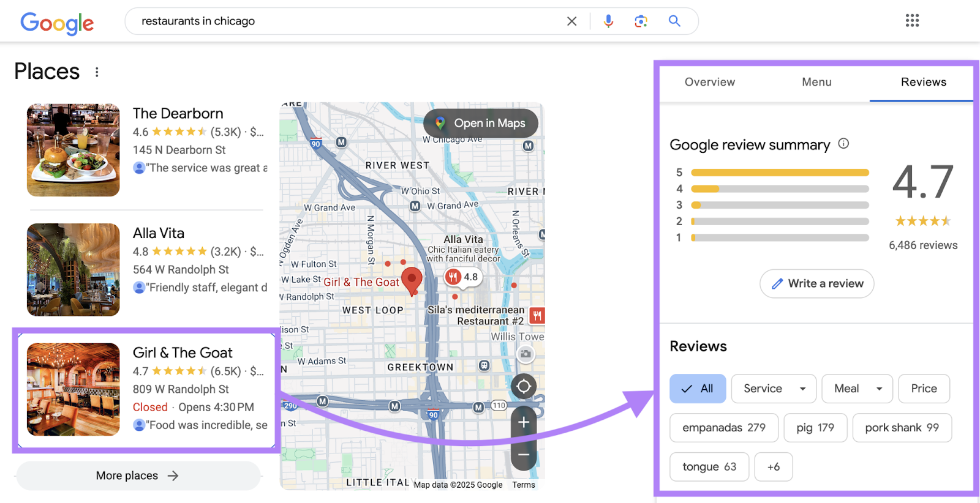Toggle the All reviews filter

[x=697, y=389]
